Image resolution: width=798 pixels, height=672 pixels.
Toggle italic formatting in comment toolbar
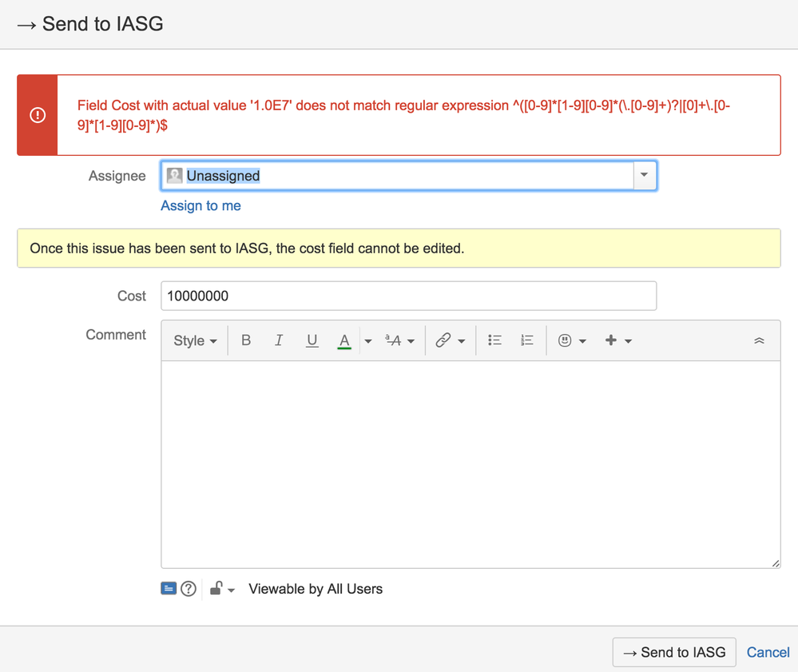click(x=279, y=340)
